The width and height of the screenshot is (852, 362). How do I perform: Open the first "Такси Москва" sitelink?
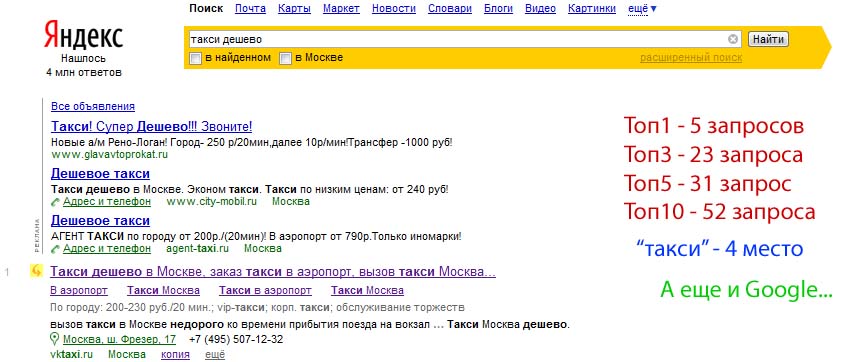pyautogui.click(x=163, y=291)
